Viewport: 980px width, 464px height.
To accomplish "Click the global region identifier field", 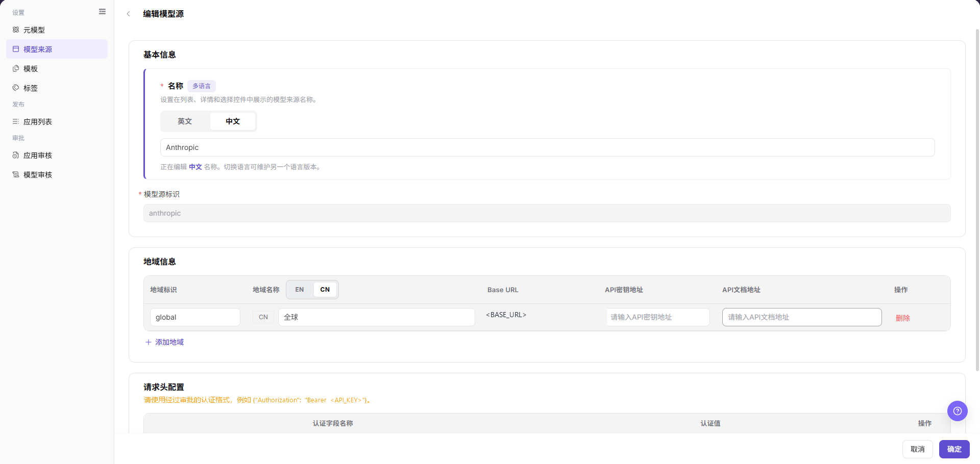I will (195, 317).
